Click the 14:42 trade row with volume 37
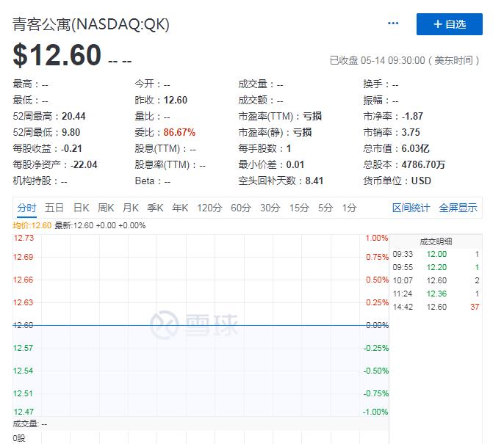This screenshot has height=444, width=504. (x=436, y=307)
